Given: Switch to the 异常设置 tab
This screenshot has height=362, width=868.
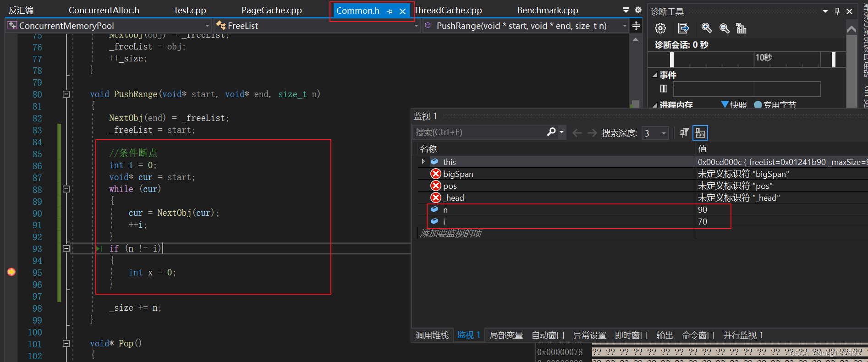Looking at the screenshot, I should tap(590, 335).
